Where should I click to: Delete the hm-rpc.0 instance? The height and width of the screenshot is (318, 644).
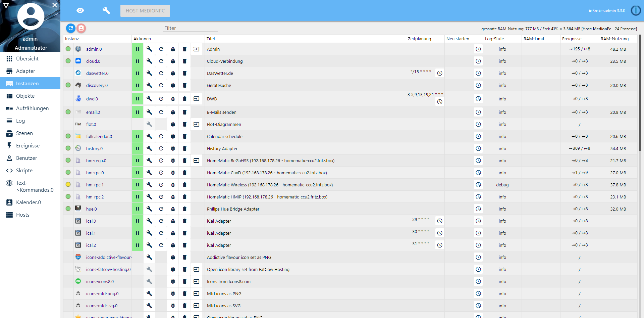(184, 173)
